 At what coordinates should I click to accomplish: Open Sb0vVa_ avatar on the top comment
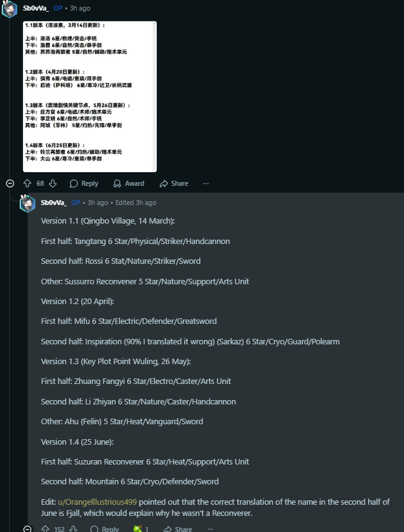(9, 9)
